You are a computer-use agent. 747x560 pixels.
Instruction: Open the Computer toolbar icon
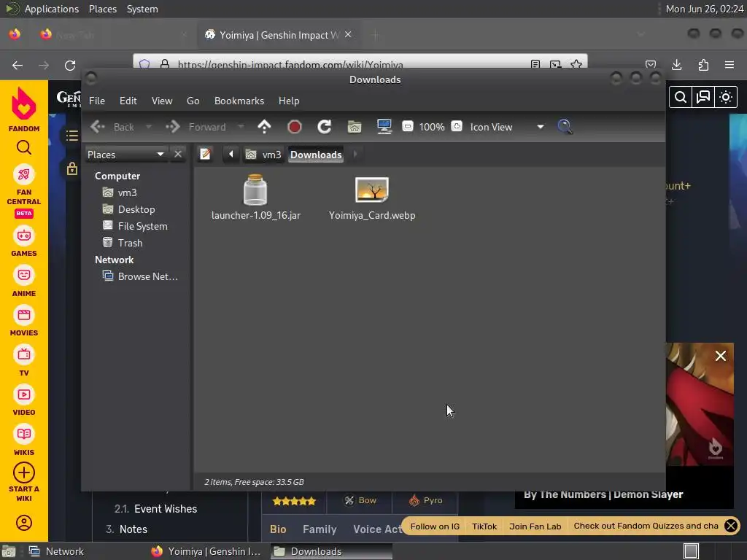click(x=384, y=127)
